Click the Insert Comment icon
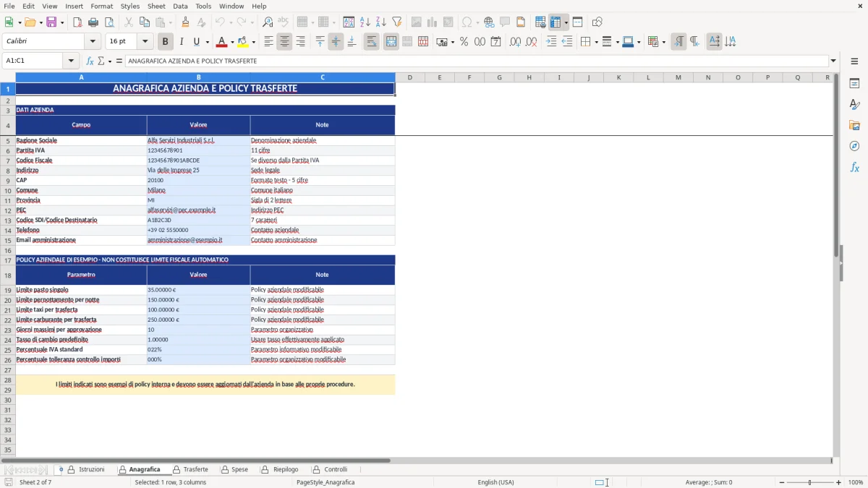This screenshot has height=488, width=868. (x=505, y=22)
